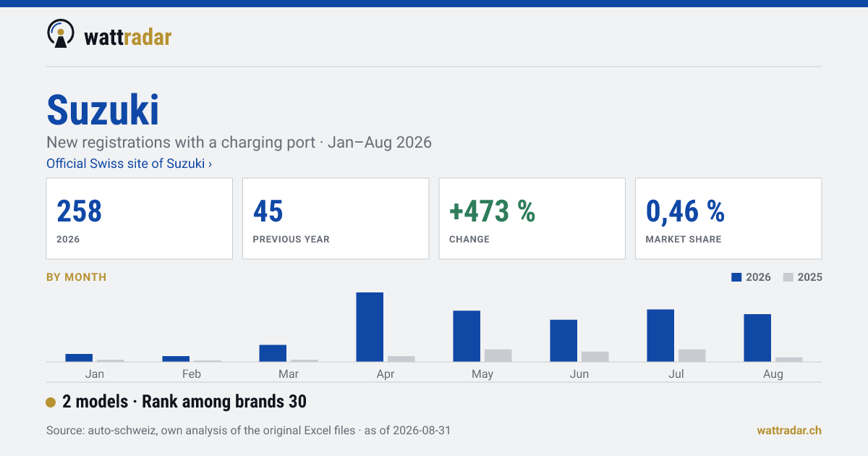Click the blue January 2026 bar

coord(79,358)
